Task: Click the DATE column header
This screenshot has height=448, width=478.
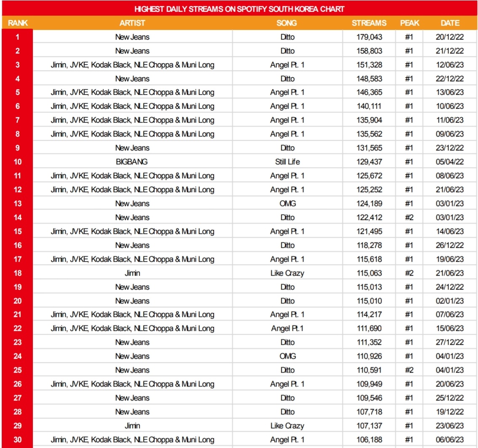Action: tap(450, 23)
